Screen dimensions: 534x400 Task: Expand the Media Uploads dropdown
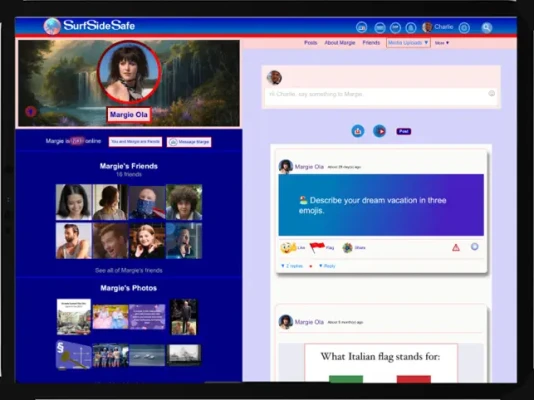[x=408, y=43]
